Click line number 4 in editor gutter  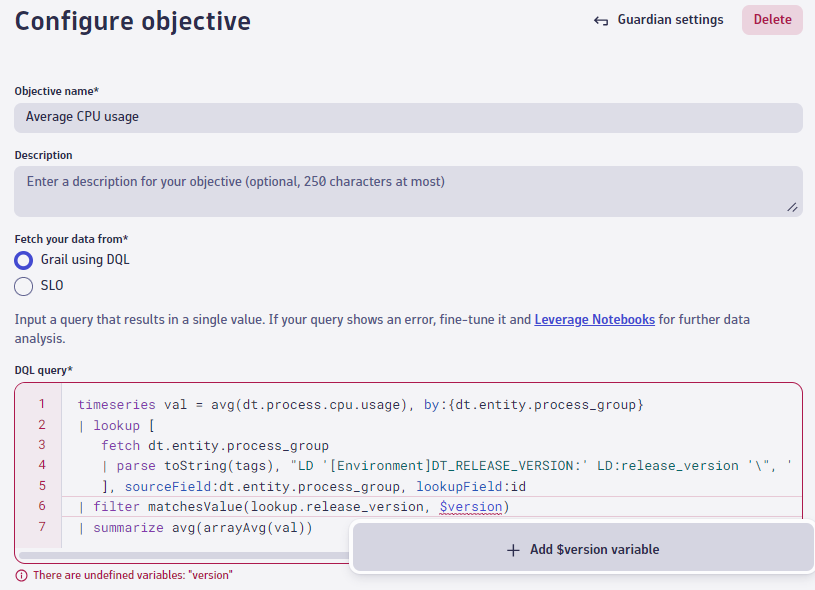(42, 465)
